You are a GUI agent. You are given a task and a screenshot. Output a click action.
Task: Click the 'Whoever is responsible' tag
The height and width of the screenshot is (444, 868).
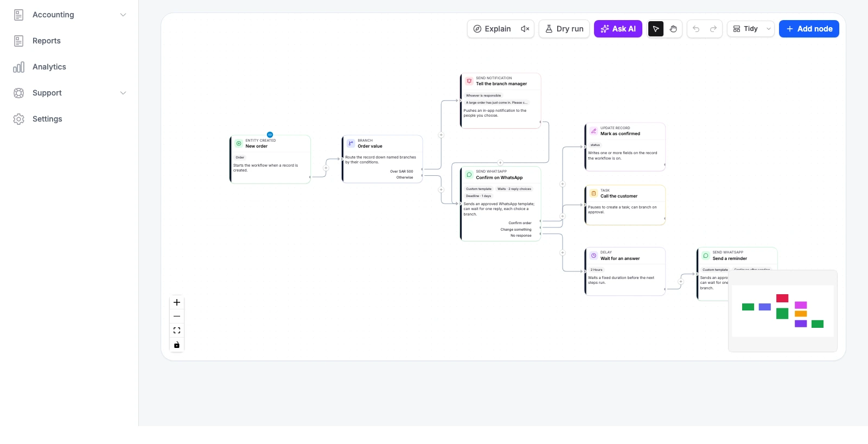click(x=483, y=96)
